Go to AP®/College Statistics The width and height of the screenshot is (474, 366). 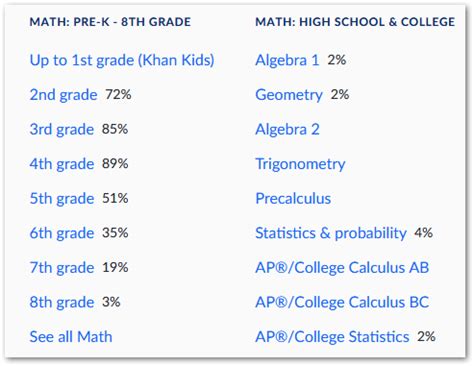click(332, 337)
